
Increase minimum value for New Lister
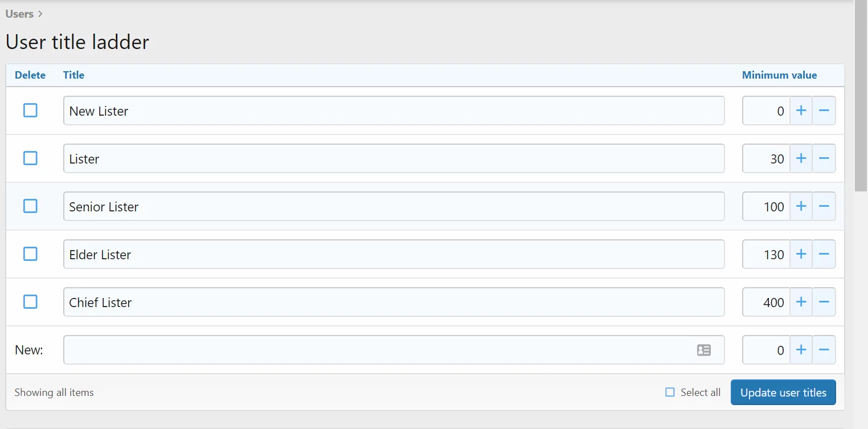(x=801, y=111)
